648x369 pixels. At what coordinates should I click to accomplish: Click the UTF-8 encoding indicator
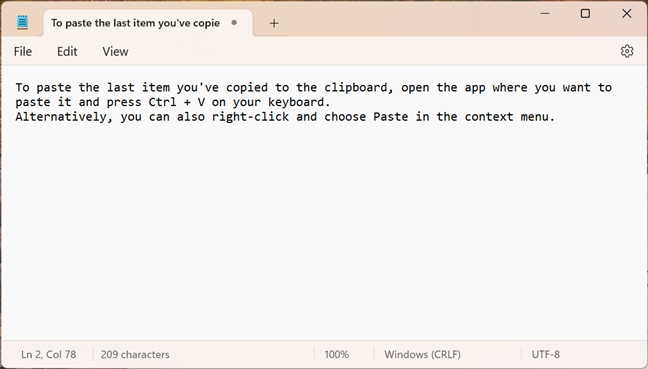tap(546, 354)
